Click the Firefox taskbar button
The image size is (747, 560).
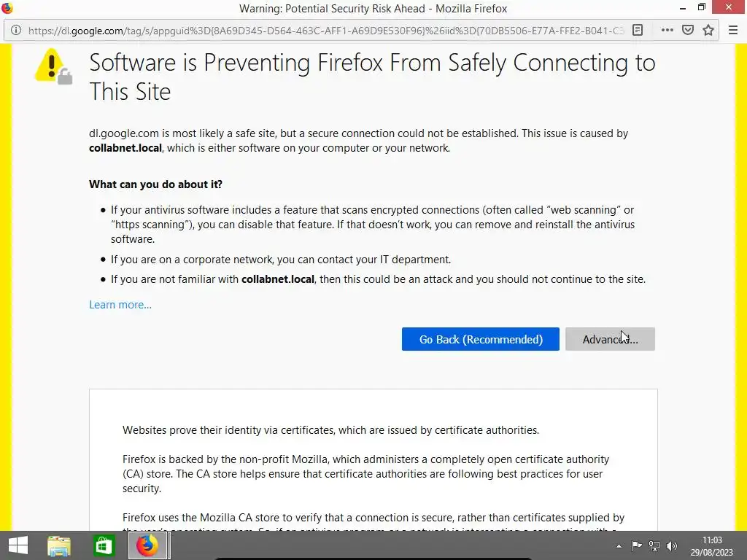[x=148, y=545]
